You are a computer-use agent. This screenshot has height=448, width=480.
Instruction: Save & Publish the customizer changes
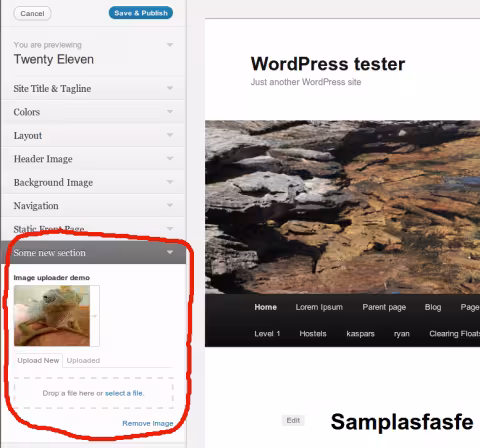141,13
